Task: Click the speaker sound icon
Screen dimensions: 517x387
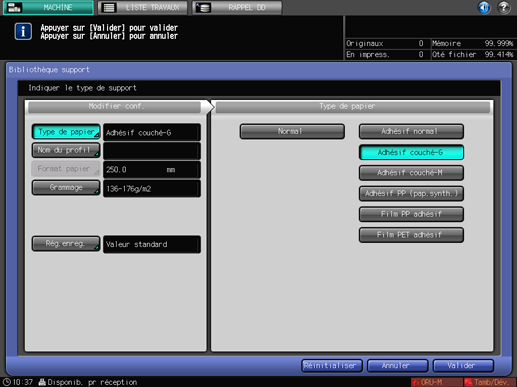Action: [484, 7]
